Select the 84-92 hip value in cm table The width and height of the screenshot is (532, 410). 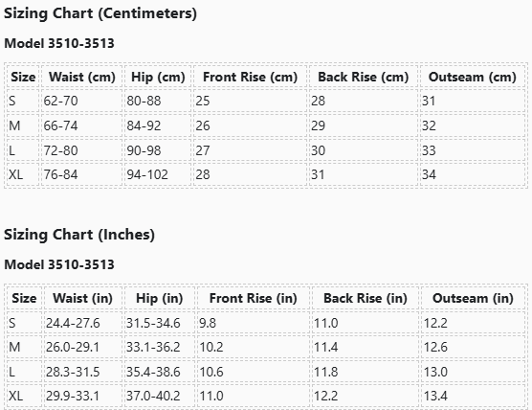[x=158, y=125]
